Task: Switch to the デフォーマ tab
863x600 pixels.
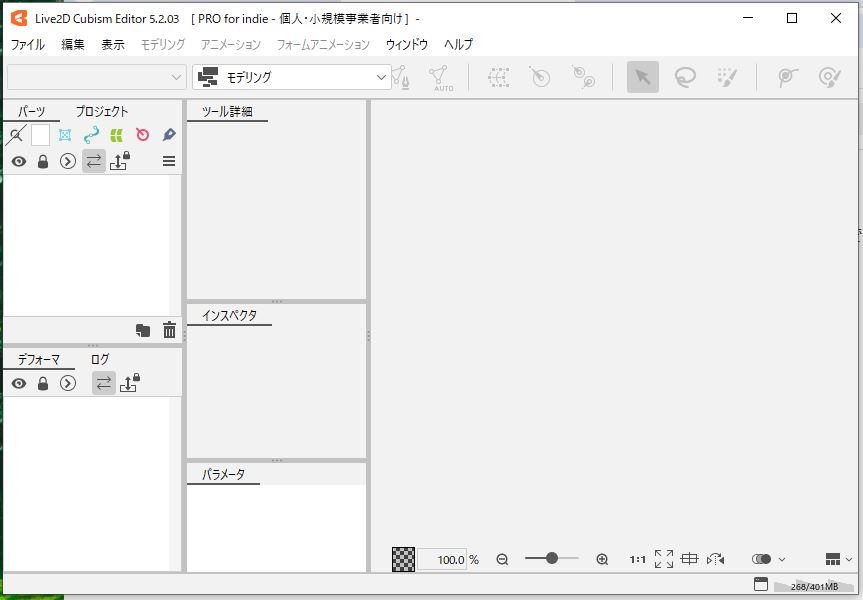Action: click(39, 359)
